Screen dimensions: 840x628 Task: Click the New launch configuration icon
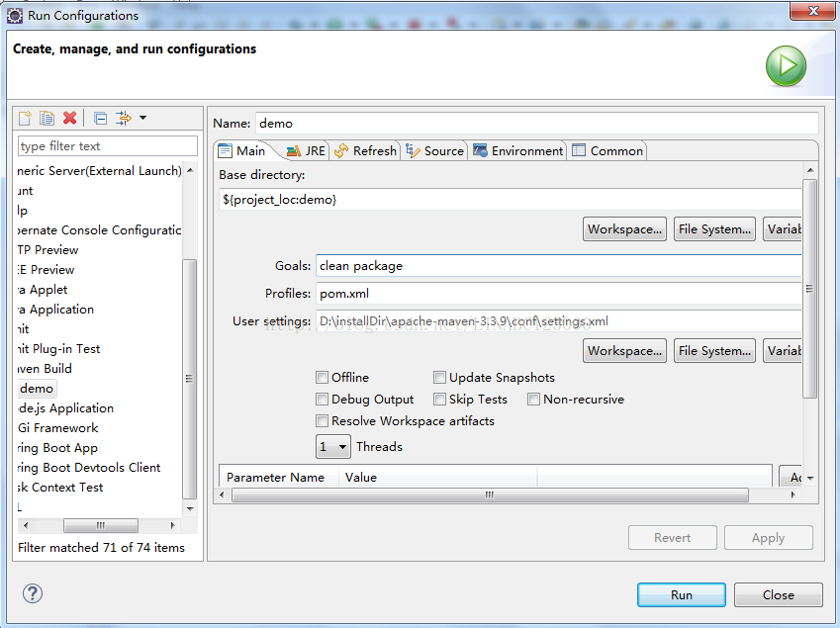pyautogui.click(x=26, y=118)
